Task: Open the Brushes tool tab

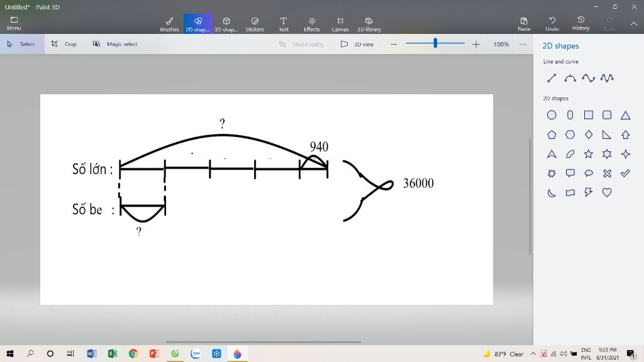Action: (x=169, y=24)
